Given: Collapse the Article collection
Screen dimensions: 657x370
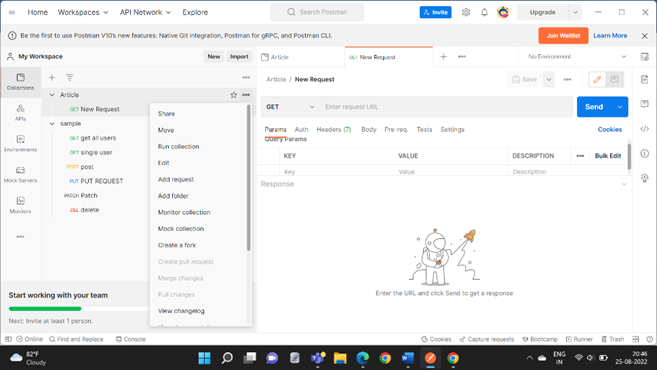Looking at the screenshot, I should [x=52, y=95].
